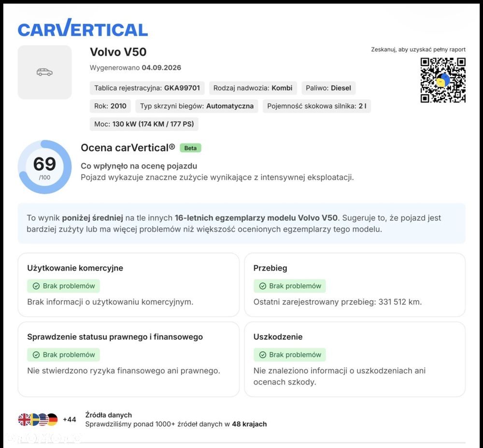
Task: Click 'Nie stwierdzono ryzyka finansowego' text
Action: pos(124,371)
